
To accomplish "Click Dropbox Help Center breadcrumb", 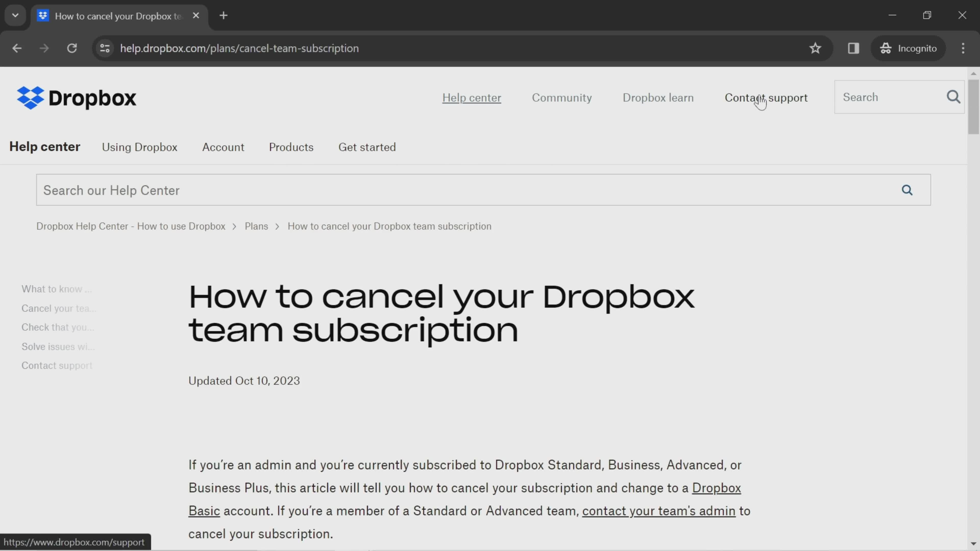I will tap(131, 226).
